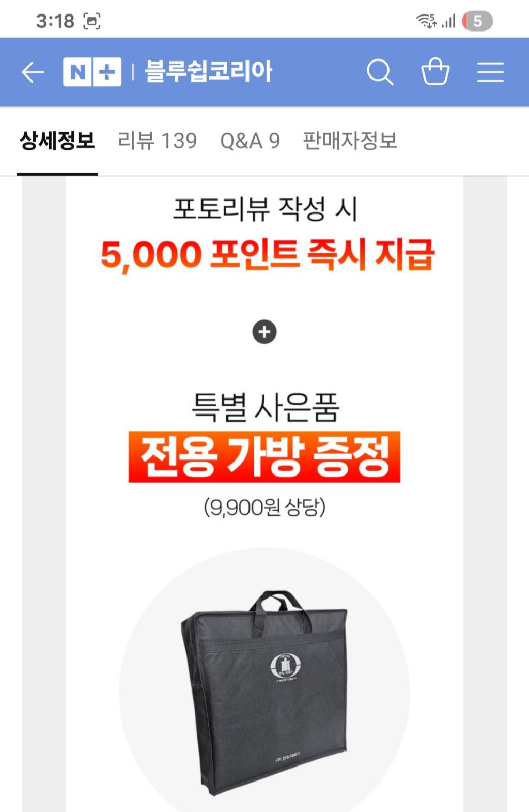
Task: Tap the Naver plus membership icon
Action: pos(107,72)
